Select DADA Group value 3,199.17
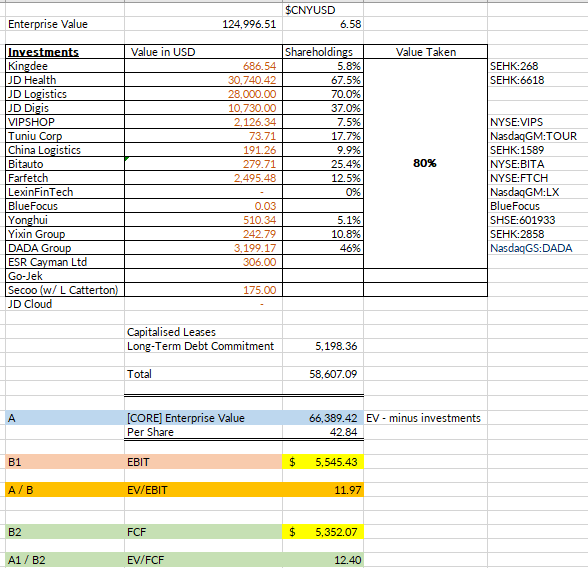Screen dimensions: 588x568 tap(203, 248)
